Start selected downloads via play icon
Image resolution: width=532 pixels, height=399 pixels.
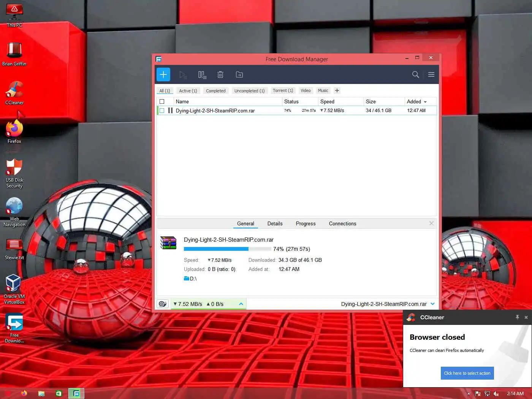[x=183, y=75]
